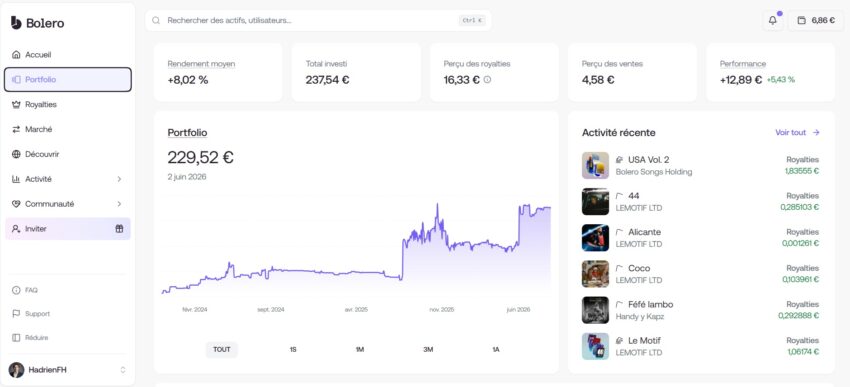The width and height of the screenshot is (850, 387).
Task: Open the HadrienFH account switcher
Action: pos(68,370)
